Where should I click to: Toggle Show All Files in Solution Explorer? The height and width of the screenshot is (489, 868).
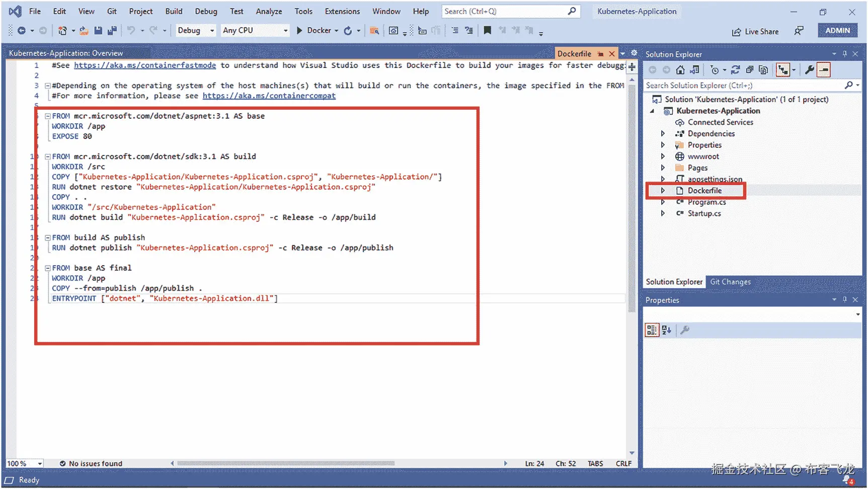(x=763, y=70)
